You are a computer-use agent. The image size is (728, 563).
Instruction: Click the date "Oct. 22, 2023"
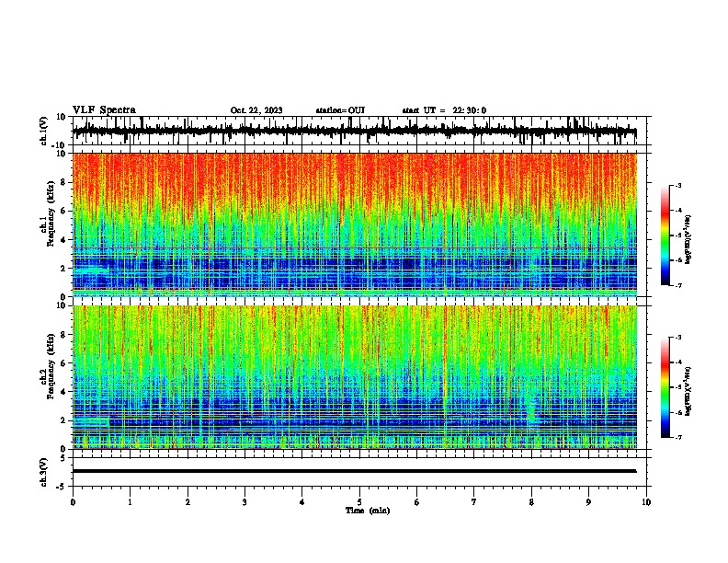[x=256, y=110]
